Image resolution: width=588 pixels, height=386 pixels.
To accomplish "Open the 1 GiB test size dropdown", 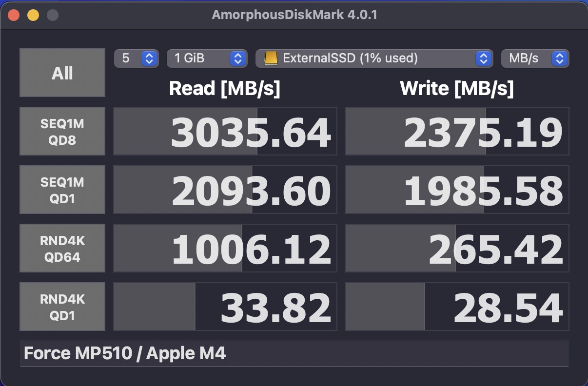I will [207, 58].
